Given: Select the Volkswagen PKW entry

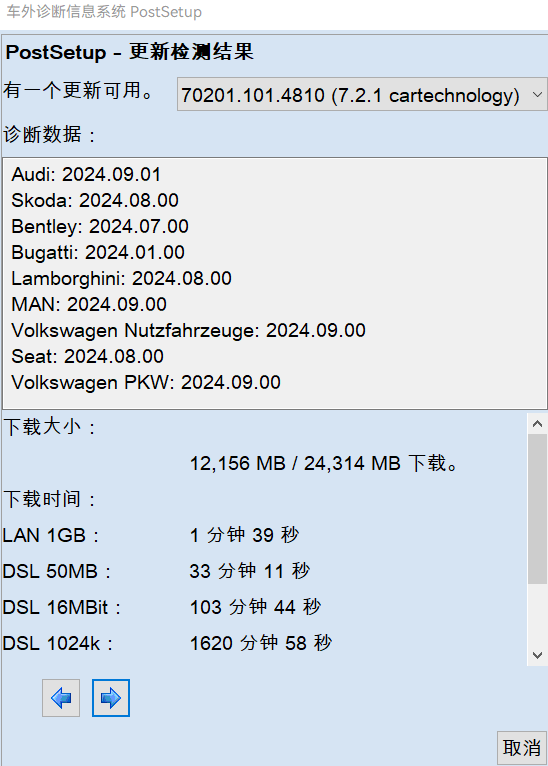Looking at the screenshot, I should [146, 383].
